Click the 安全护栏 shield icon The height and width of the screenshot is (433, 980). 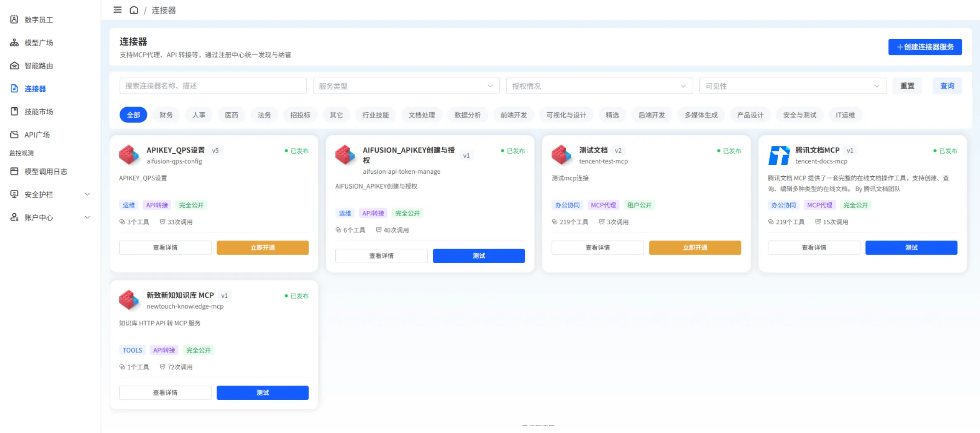point(14,194)
